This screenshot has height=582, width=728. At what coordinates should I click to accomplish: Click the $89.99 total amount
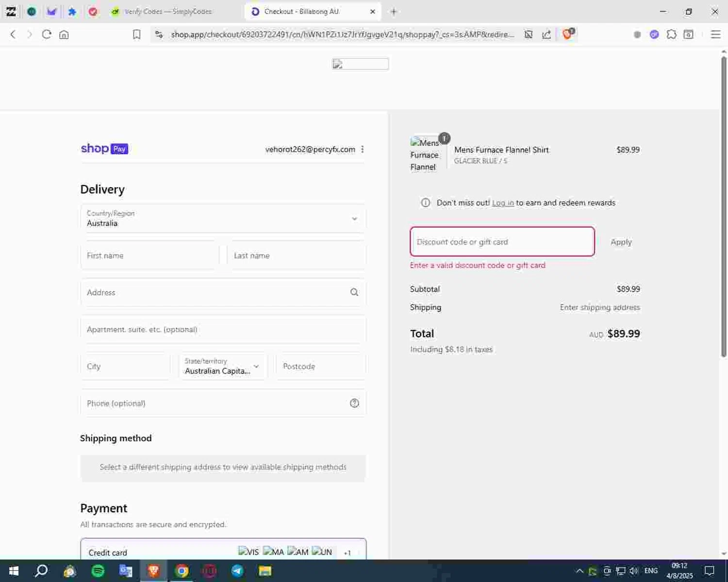click(x=624, y=334)
